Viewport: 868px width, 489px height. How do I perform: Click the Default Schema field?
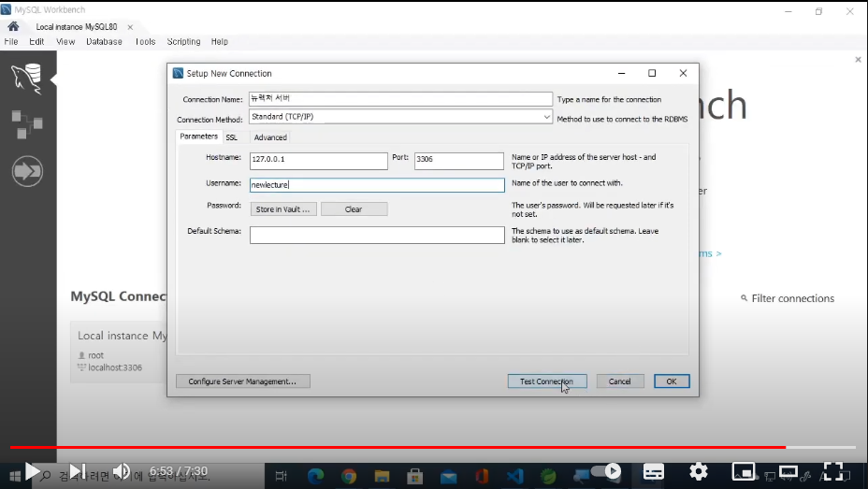pyautogui.click(x=377, y=235)
